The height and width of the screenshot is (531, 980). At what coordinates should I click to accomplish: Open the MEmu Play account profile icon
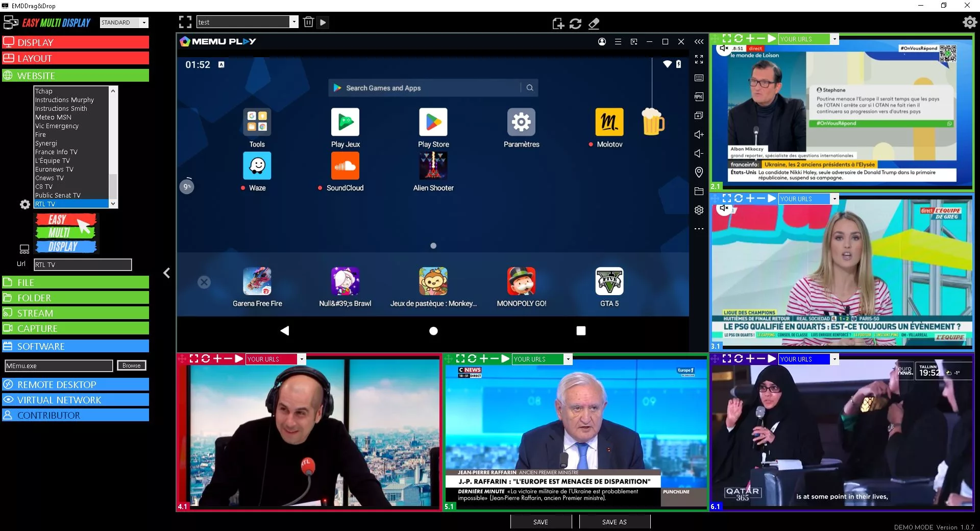click(602, 42)
